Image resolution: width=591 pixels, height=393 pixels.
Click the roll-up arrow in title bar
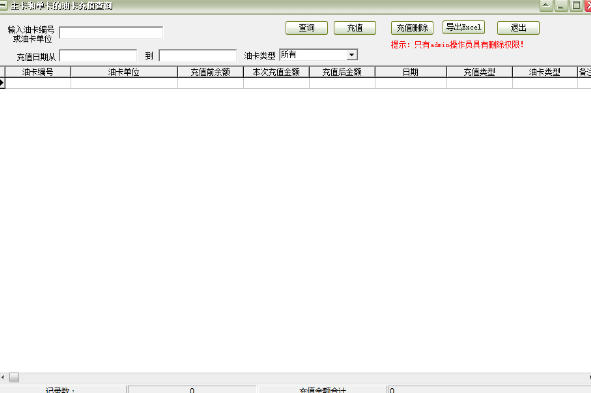tap(546, 6)
